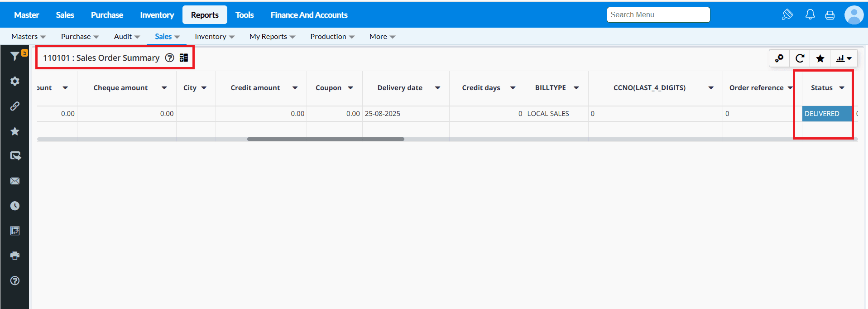The image size is (868, 309).
Task: Open the Master main menu
Action: pos(26,15)
